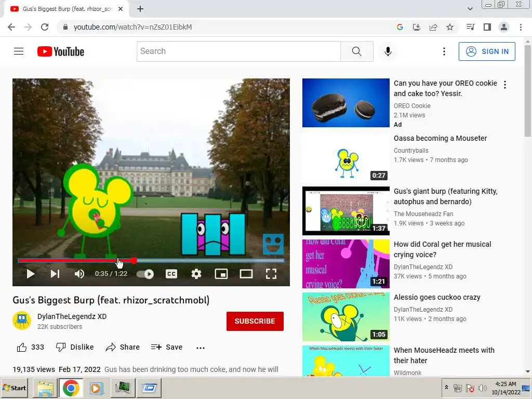The height and width of the screenshot is (399, 532).
Task: Play the video
Action: [31, 274]
